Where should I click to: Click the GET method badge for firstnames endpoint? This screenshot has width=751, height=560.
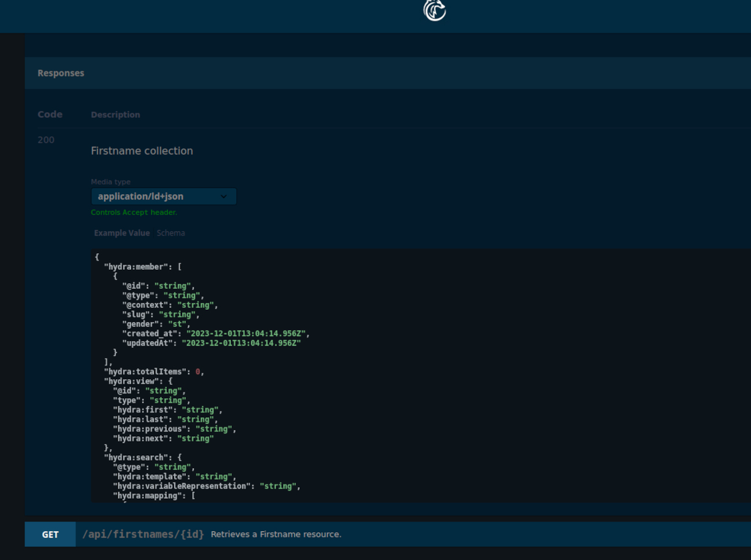(50, 534)
